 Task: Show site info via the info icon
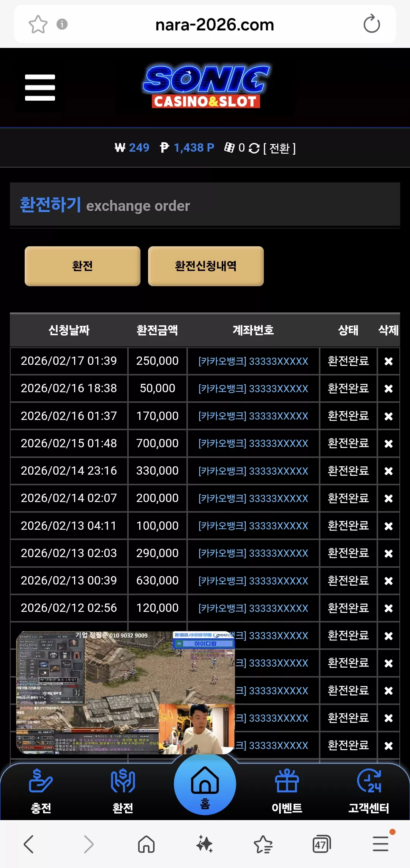coord(62,24)
